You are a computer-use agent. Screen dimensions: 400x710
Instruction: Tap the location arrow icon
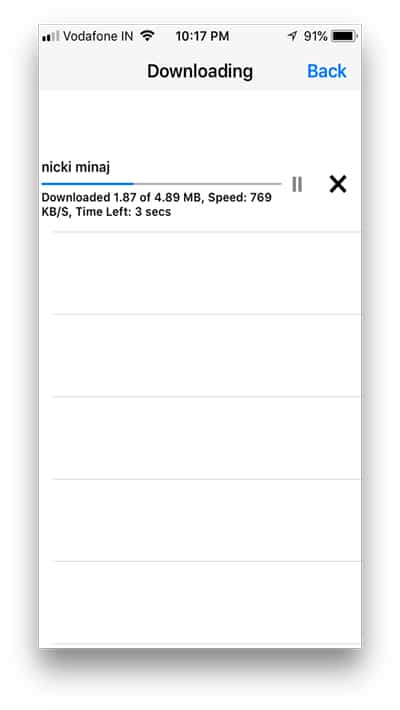click(x=293, y=36)
